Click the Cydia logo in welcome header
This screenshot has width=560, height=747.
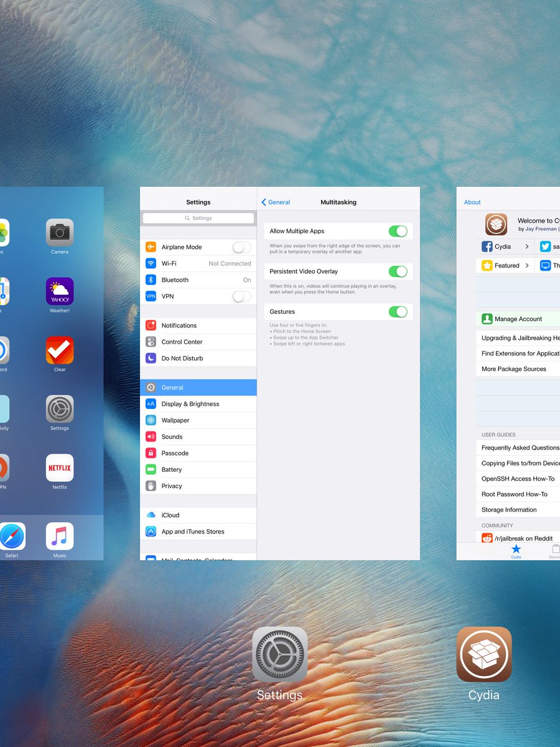[x=496, y=224]
